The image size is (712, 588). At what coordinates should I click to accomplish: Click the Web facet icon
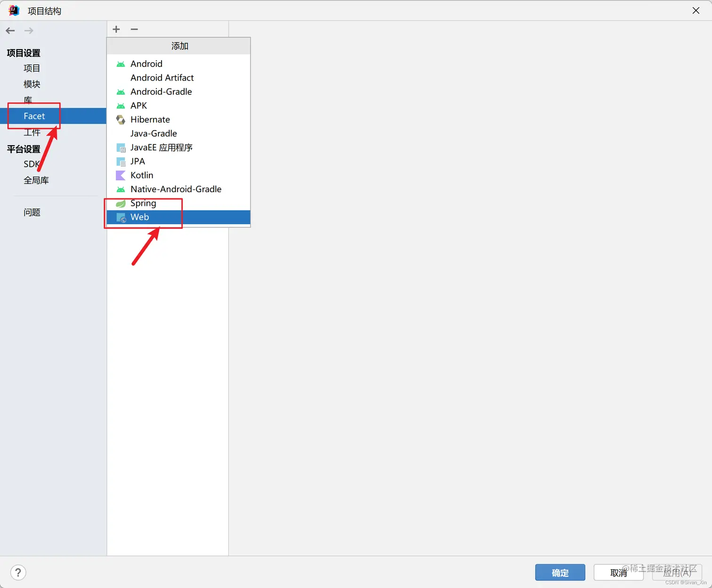[121, 218]
